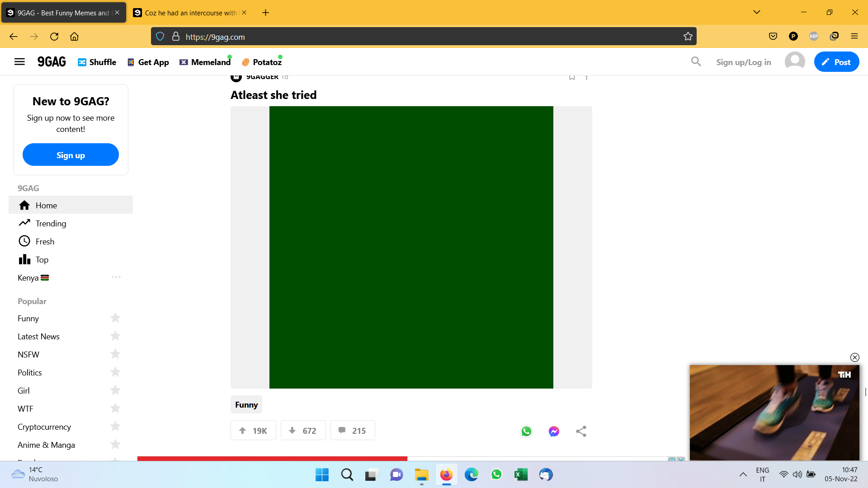
Task: Share post via WhatsApp icon
Action: tap(526, 431)
